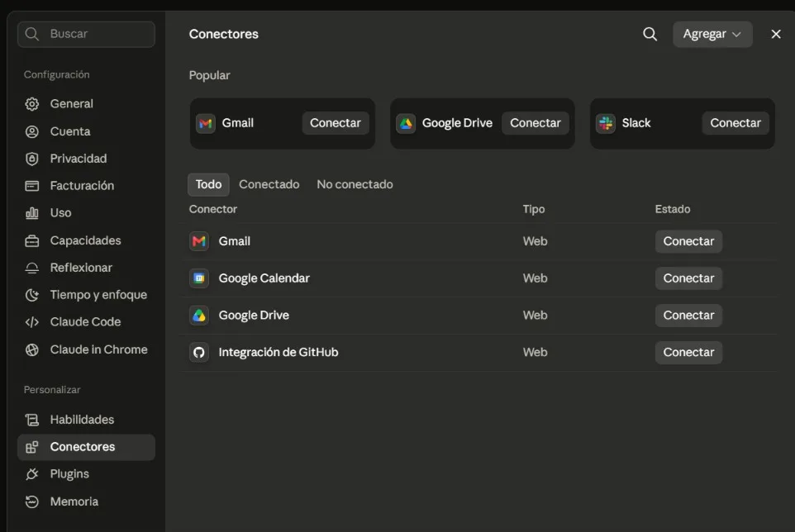Screen dimensions: 795x532
Task: Connect Slack from the Popular card
Action: pos(735,123)
